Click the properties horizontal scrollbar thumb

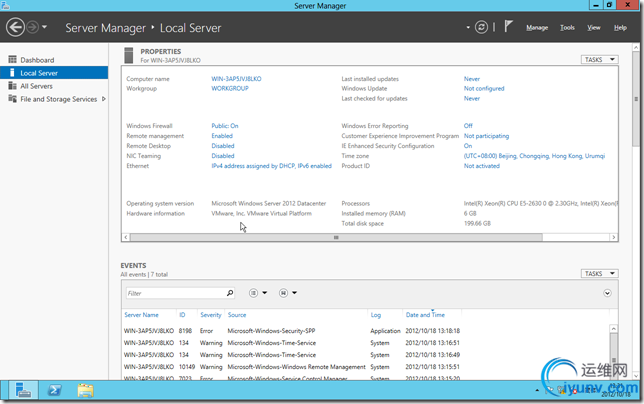click(x=336, y=237)
